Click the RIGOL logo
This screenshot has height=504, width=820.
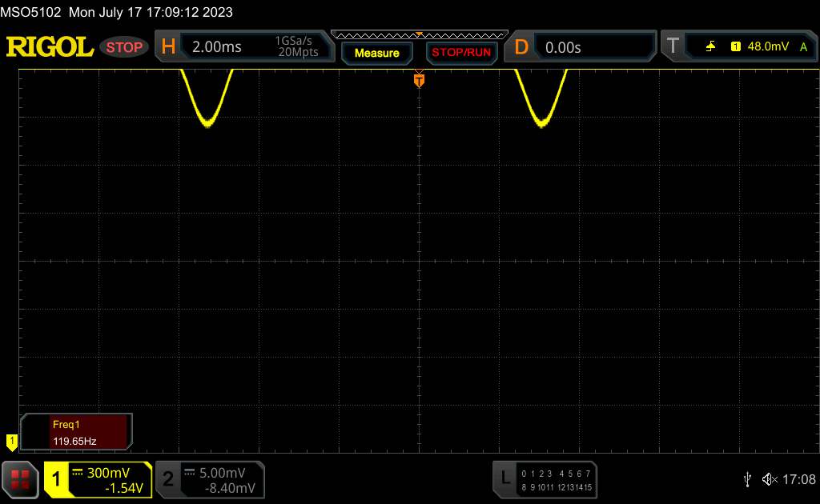point(50,47)
